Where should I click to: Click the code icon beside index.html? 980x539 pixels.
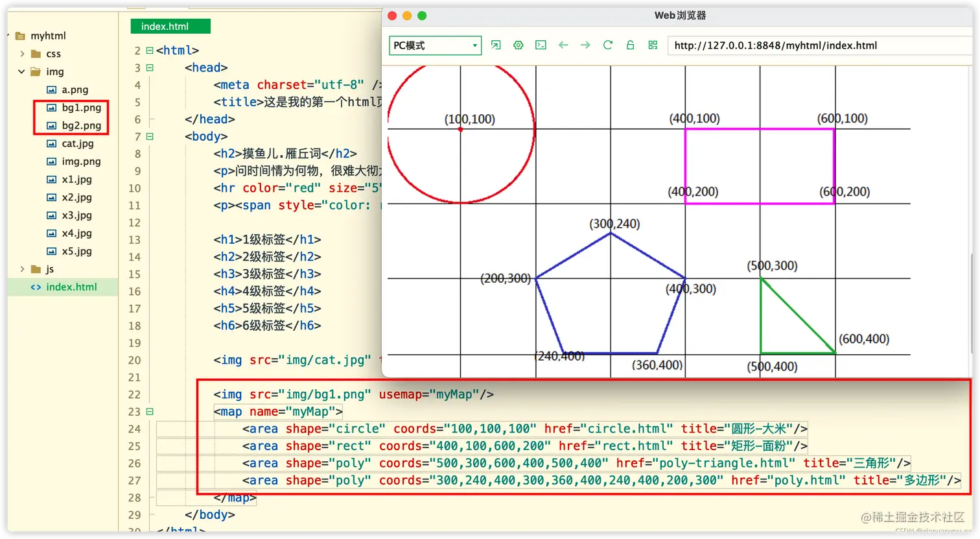coord(36,287)
